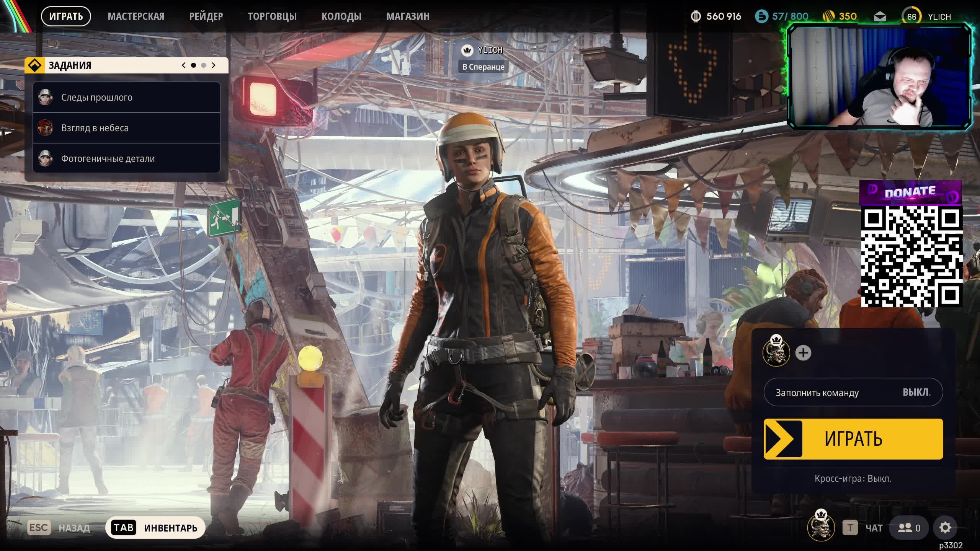Open the level 66 profile badge
Image resolution: width=980 pixels, height=551 pixels.
pos(911,17)
